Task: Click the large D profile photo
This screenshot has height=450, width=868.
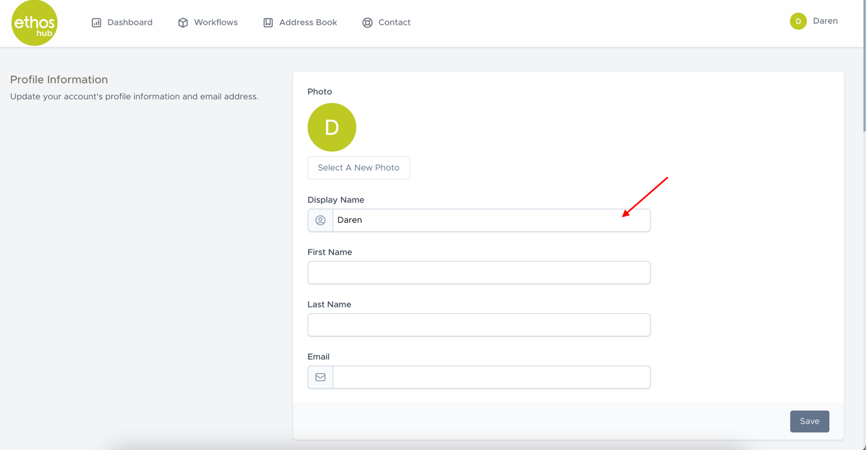Action: (332, 127)
